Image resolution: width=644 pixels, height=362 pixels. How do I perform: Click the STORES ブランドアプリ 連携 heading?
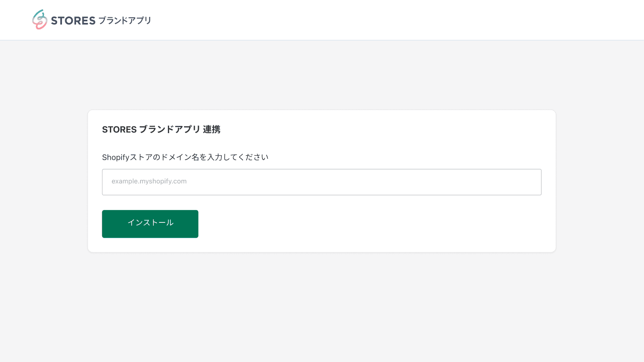(x=161, y=130)
